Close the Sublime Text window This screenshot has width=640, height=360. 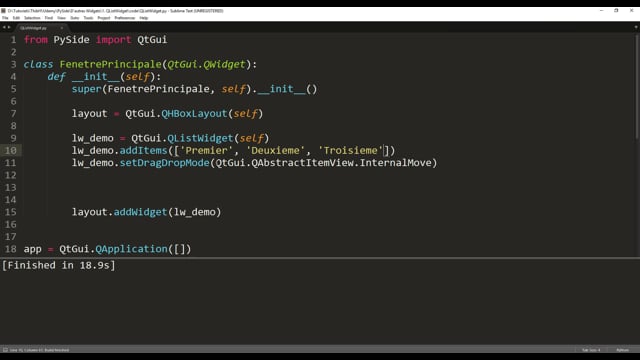coord(631,11)
